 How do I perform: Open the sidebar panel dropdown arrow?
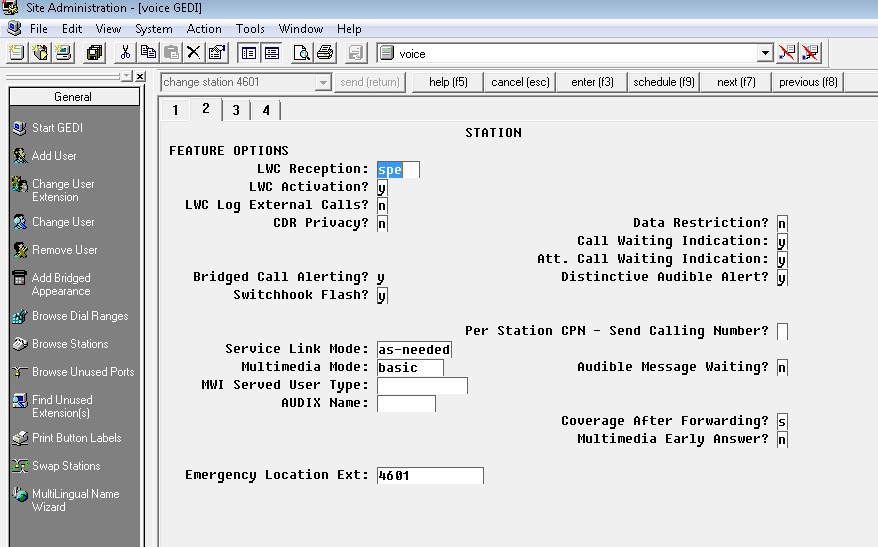pyautogui.click(x=127, y=76)
